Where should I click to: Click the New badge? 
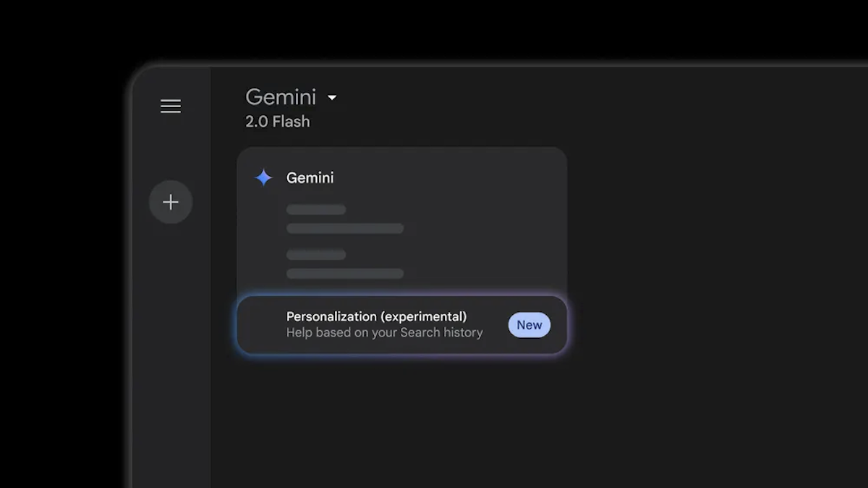(x=529, y=325)
